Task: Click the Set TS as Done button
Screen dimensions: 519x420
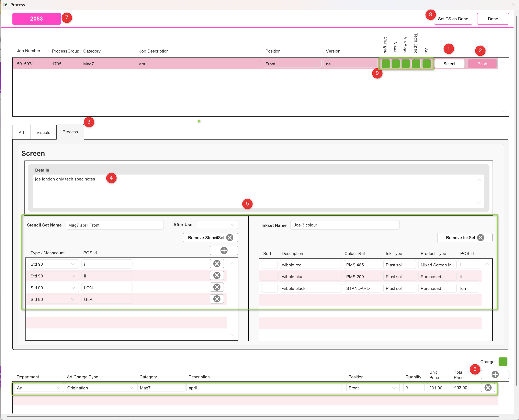Action: (453, 19)
